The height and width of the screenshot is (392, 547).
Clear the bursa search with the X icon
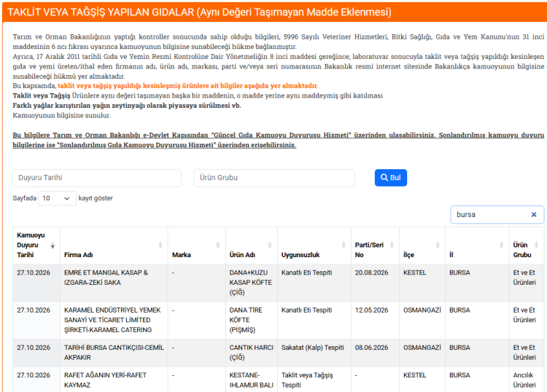[533, 215]
